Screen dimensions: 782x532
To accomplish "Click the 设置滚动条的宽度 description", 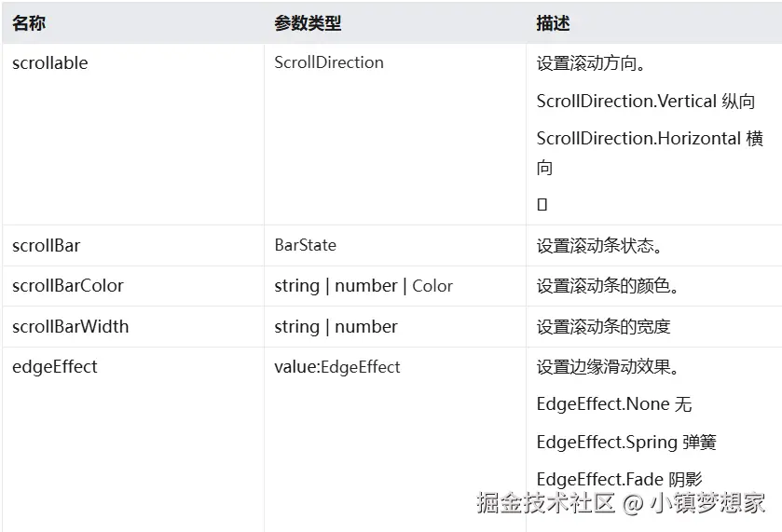I will (603, 327).
